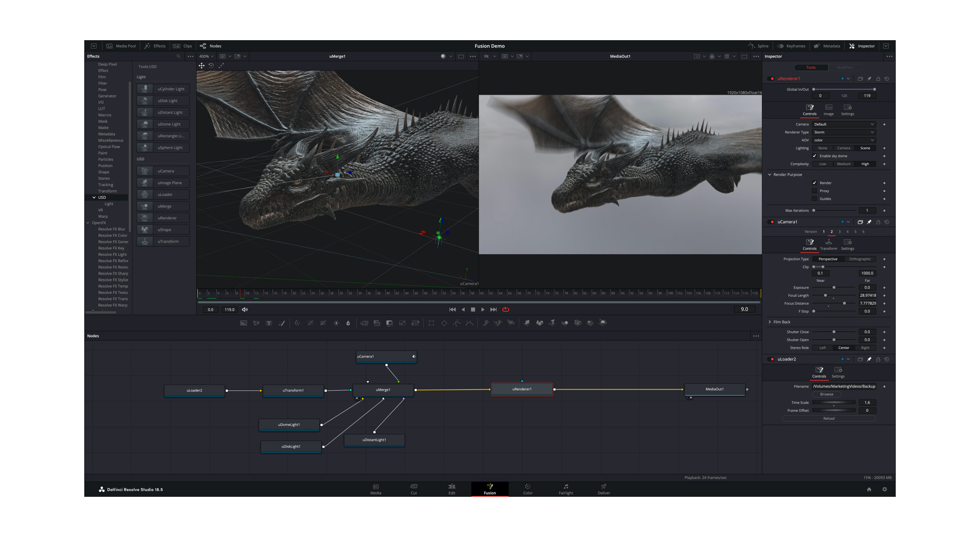This screenshot has width=980, height=536.
Task: Click the loop playback icon
Action: click(506, 310)
